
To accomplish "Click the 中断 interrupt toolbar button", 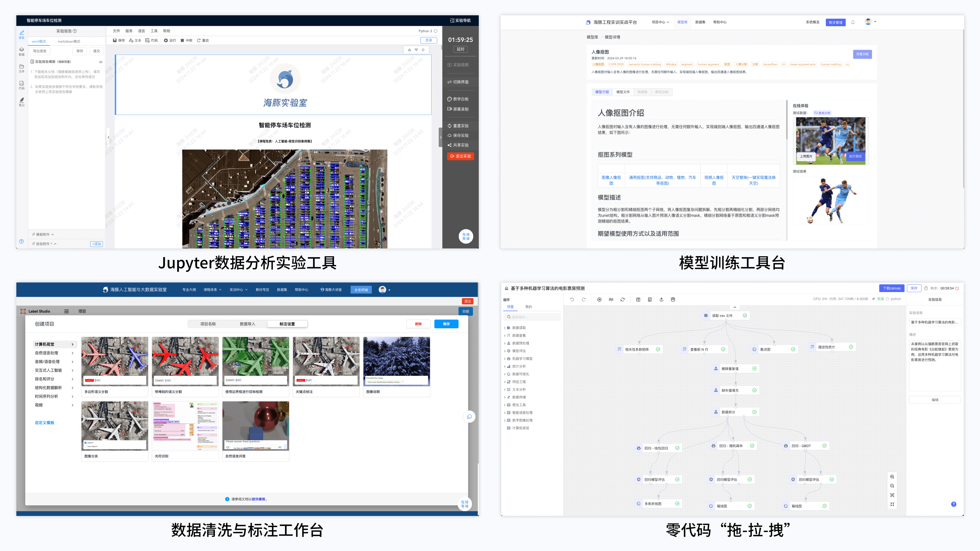I will pos(186,40).
